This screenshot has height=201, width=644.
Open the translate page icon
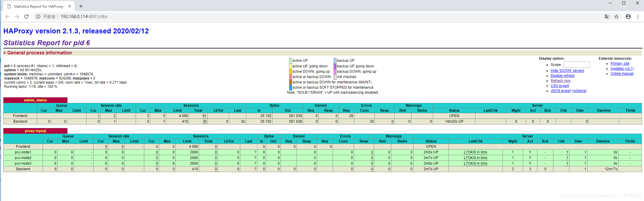(607, 17)
